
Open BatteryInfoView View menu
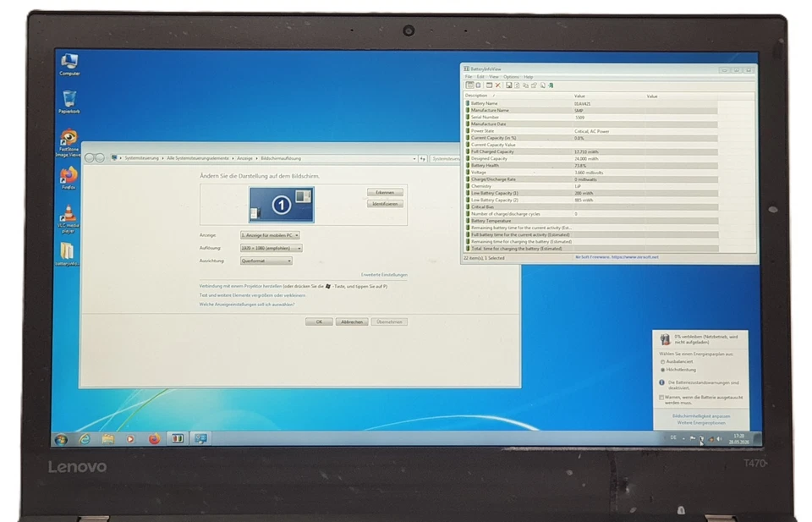[x=494, y=77]
